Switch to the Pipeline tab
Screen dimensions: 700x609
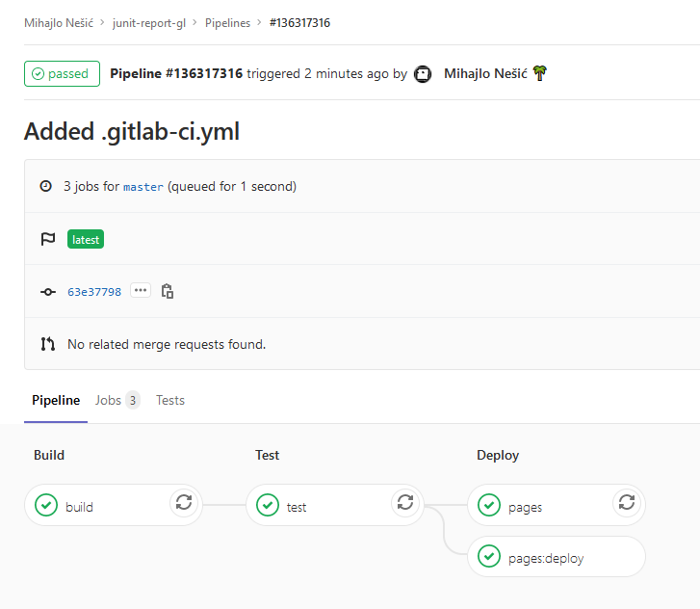coord(56,400)
